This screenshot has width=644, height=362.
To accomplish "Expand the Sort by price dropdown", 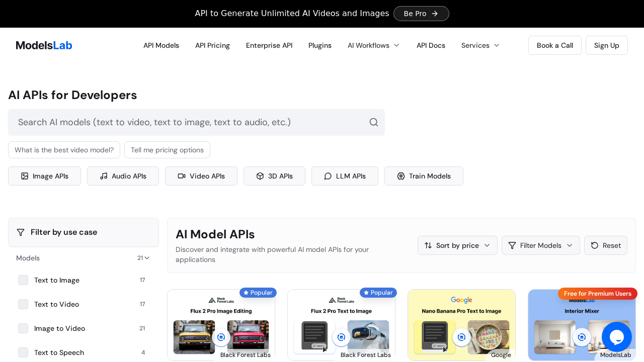I will (457, 245).
